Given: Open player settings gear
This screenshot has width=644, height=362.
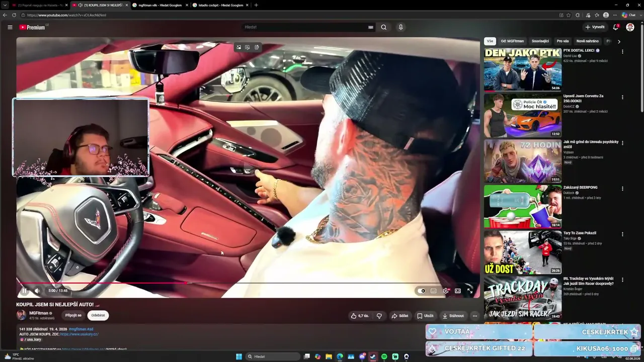Looking at the screenshot, I should pos(446,291).
